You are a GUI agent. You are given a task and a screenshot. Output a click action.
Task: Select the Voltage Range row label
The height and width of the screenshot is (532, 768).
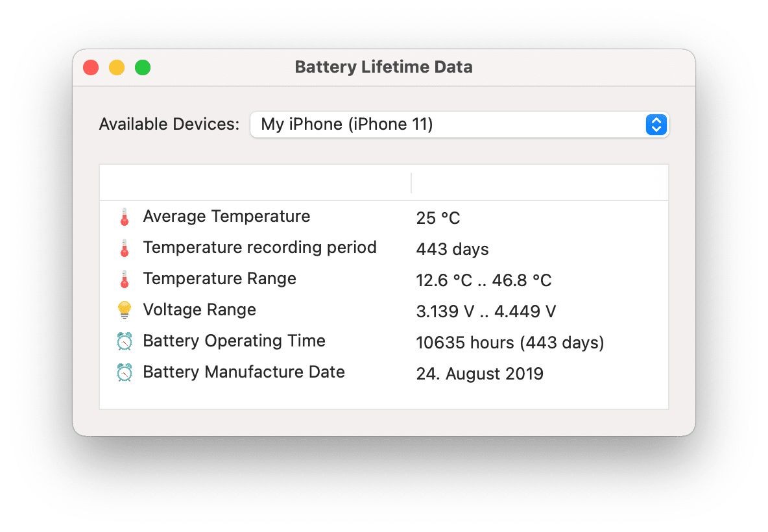click(199, 310)
